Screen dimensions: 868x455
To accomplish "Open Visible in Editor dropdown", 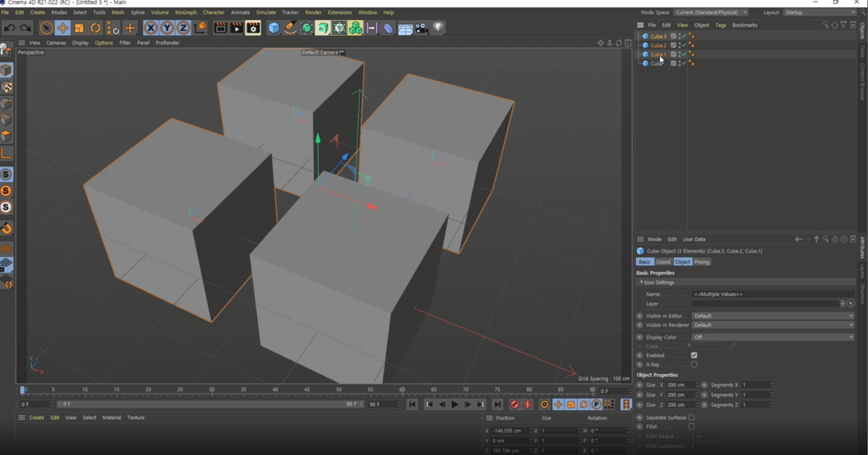I will click(x=773, y=316).
